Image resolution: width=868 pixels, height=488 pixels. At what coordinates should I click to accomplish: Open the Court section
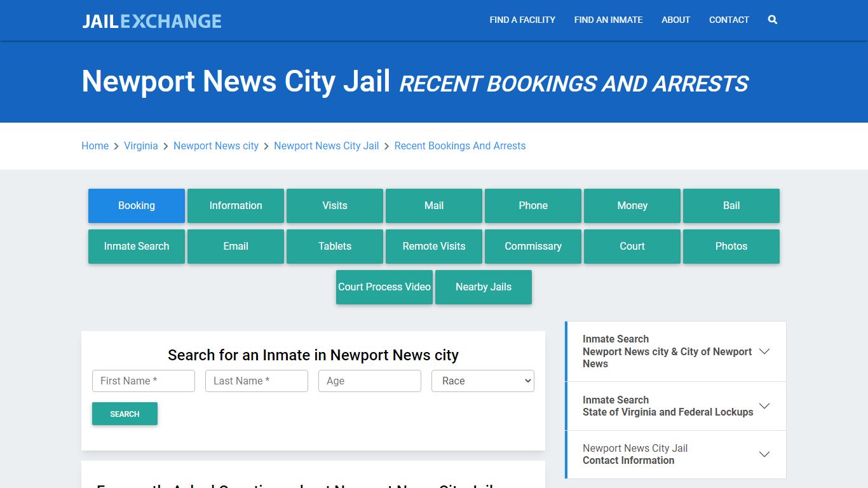pos(632,246)
